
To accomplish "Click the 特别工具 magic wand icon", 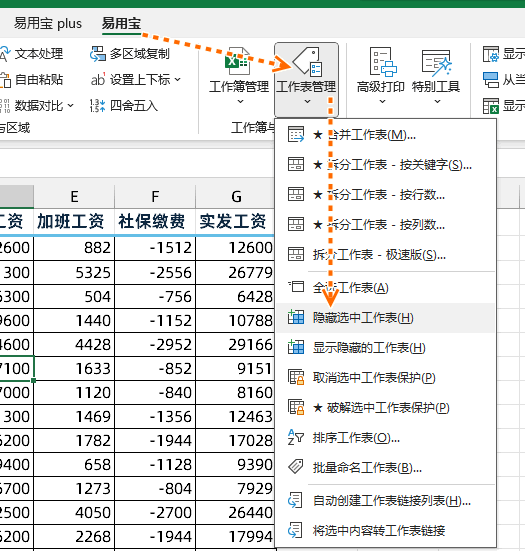I will click(x=436, y=63).
